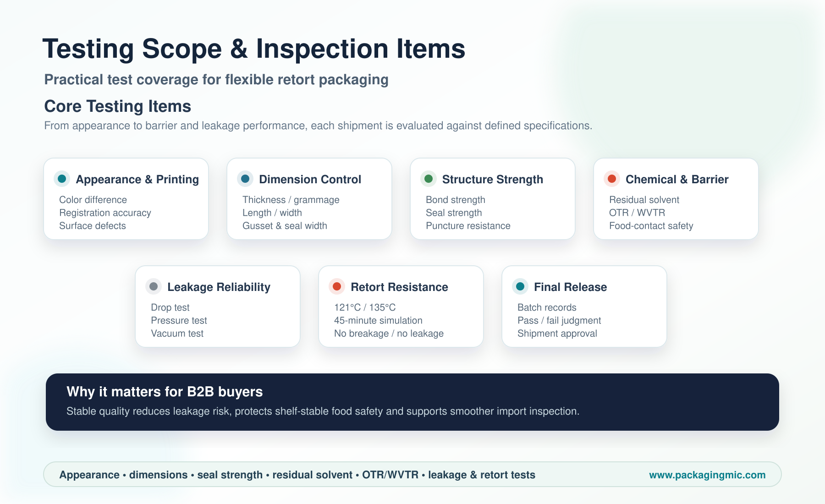Viewport: 825px width, 504px height.
Task: Click the 'Vacuum test' line
Action: [x=177, y=333]
